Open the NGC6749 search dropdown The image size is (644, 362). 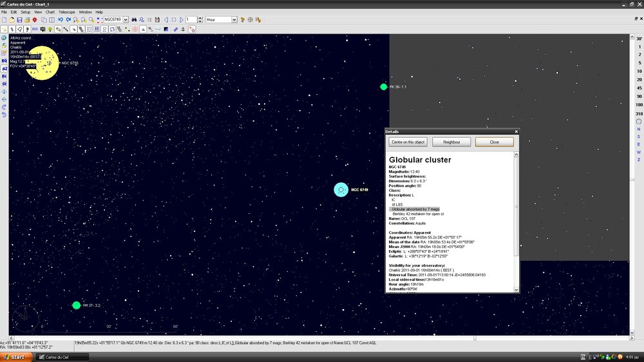[x=126, y=20]
